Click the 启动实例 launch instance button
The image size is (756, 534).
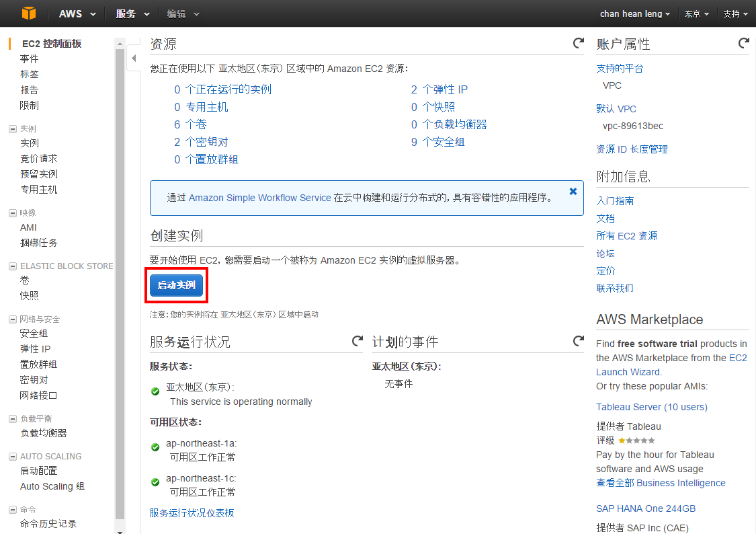177,285
